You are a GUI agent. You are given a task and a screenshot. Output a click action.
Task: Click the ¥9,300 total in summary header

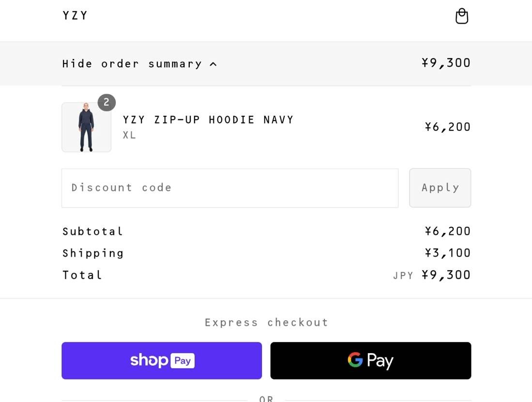pyautogui.click(x=446, y=63)
